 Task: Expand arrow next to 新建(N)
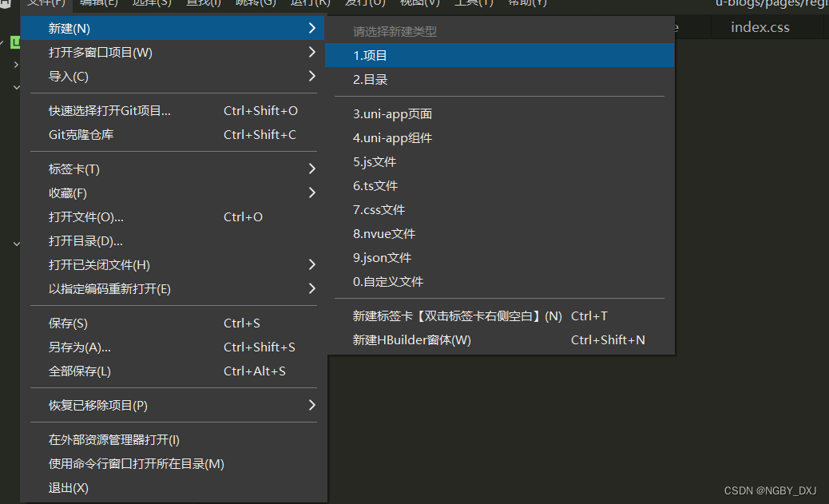312,28
